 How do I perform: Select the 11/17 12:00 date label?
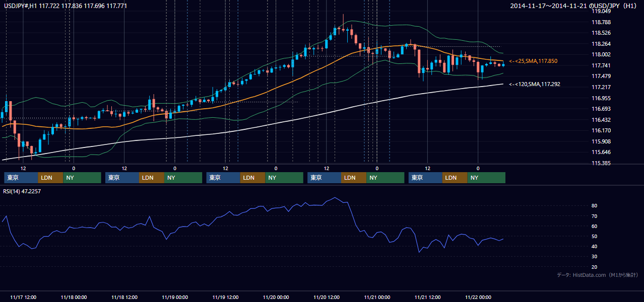[x=23, y=297]
